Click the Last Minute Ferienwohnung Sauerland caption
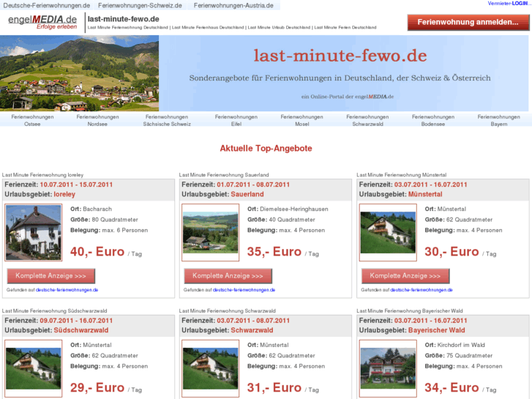 pos(224,175)
